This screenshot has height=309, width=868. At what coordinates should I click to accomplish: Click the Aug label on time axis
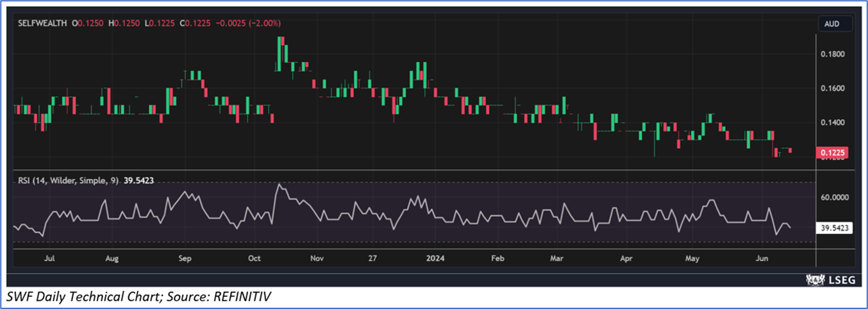tap(112, 259)
